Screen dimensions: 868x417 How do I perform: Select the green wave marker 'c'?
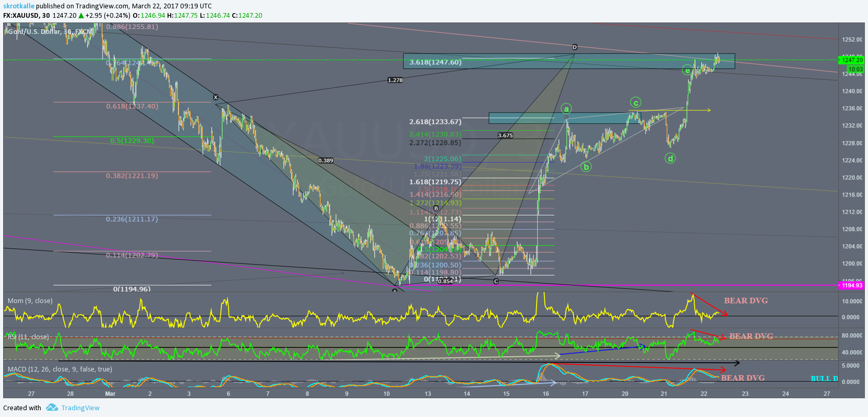pos(635,102)
